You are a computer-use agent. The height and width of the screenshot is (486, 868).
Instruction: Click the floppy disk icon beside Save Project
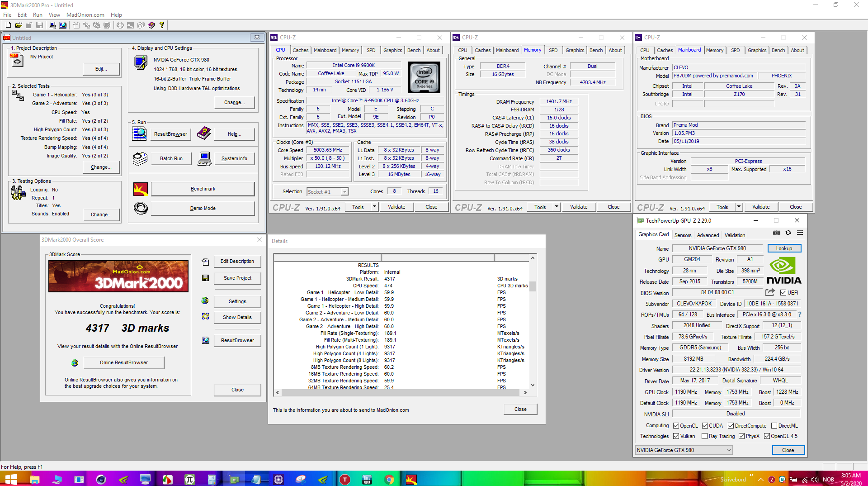click(x=206, y=278)
